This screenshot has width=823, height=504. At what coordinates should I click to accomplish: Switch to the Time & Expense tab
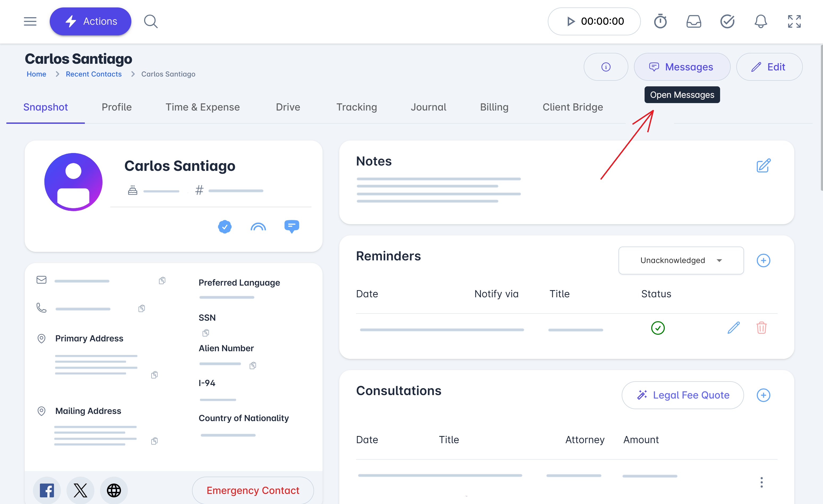tap(202, 107)
